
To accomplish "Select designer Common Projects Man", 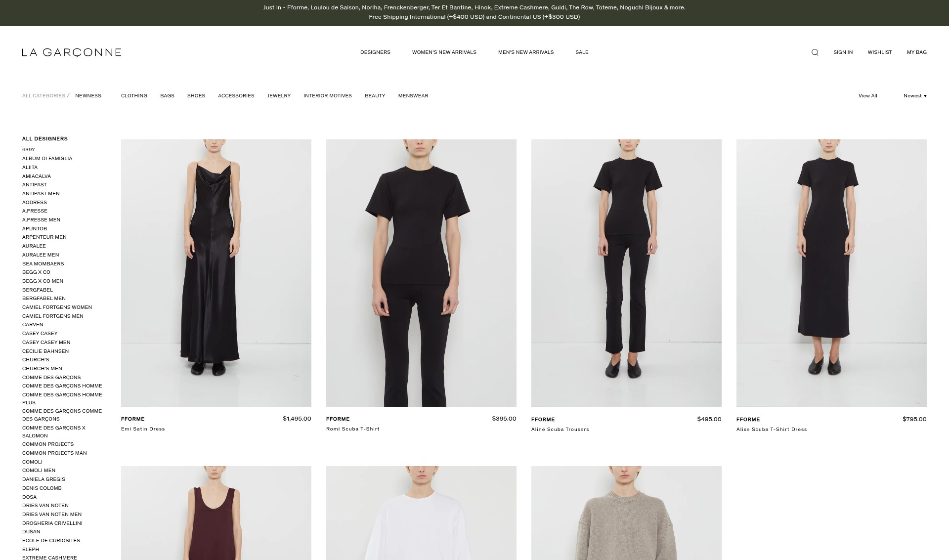I will pyautogui.click(x=54, y=453).
